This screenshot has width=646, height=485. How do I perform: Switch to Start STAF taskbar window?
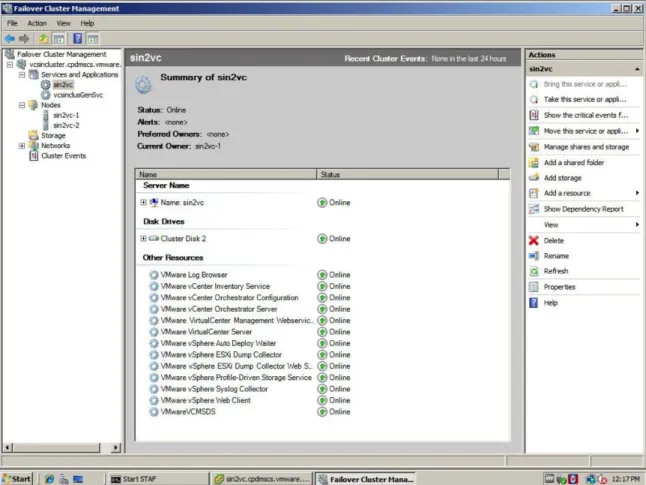[x=157, y=479]
